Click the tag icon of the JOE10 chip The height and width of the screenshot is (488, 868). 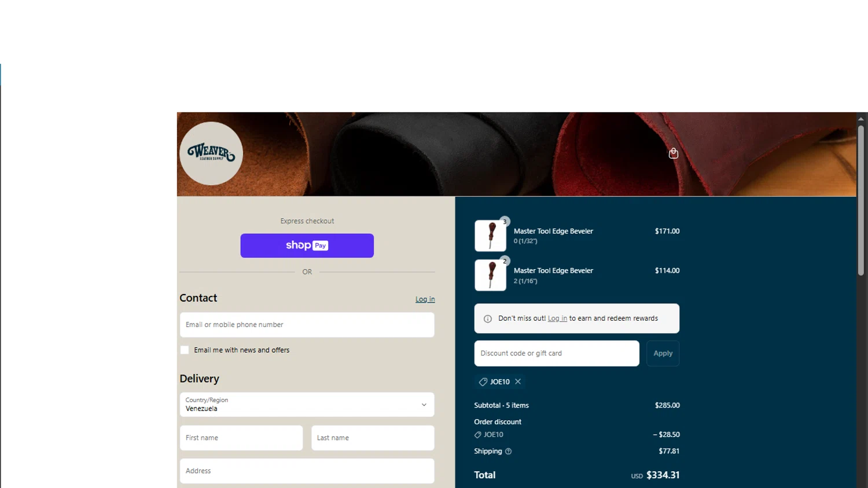(483, 382)
